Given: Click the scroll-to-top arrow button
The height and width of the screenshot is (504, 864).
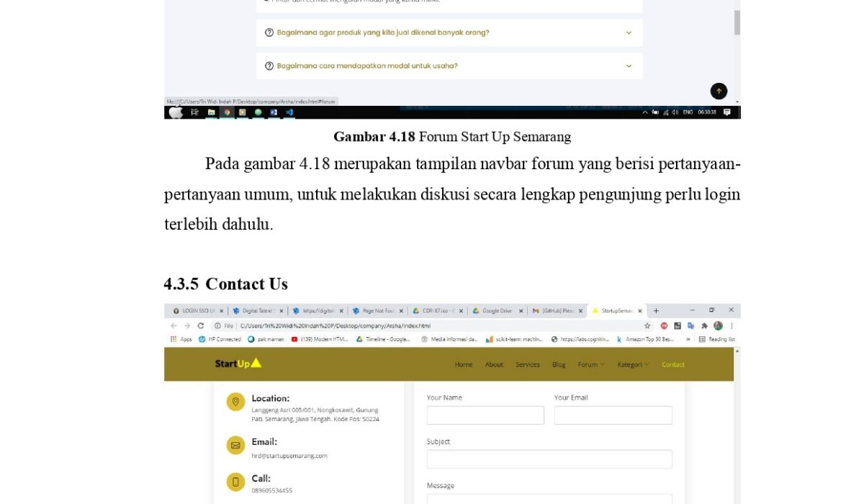Looking at the screenshot, I should [x=719, y=91].
